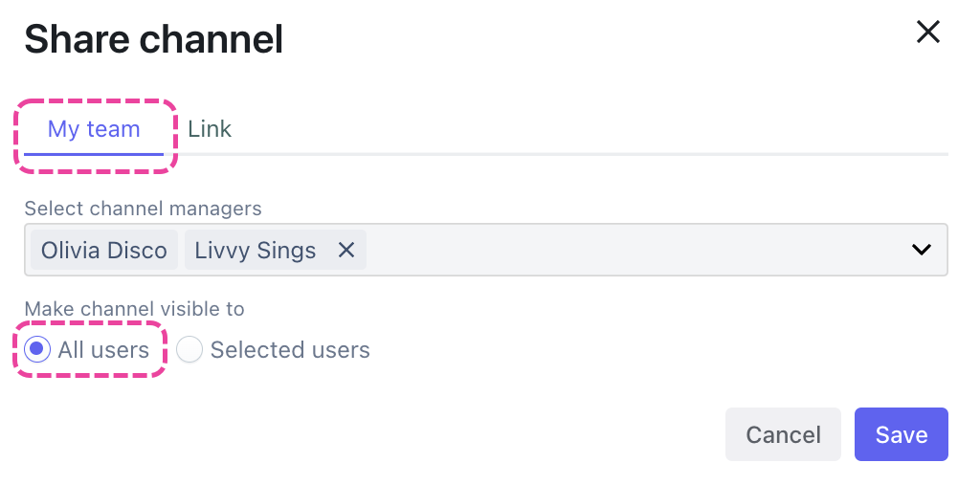Viewport: 980px width, 485px height.
Task: Expand the channel managers dropdown arrow
Action: (x=921, y=250)
